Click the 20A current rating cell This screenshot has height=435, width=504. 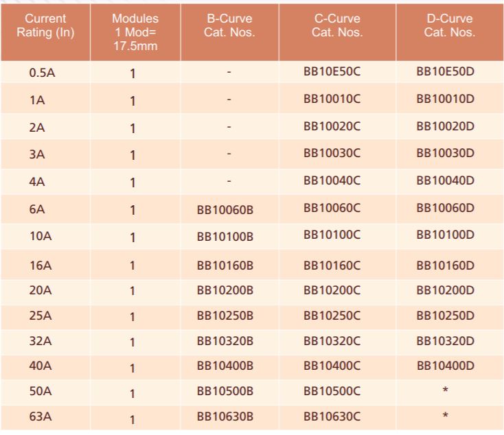pyautogui.click(x=41, y=290)
